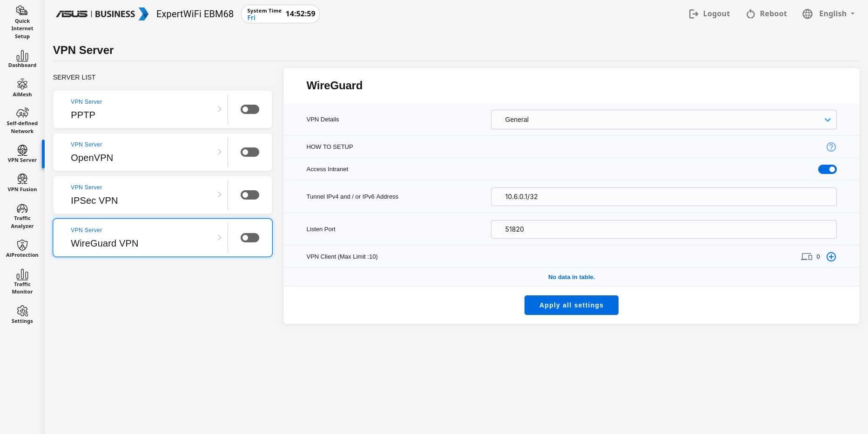This screenshot has width=868, height=434.
Task: Expand OpenVPN server chevron
Action: pos(220,152)
